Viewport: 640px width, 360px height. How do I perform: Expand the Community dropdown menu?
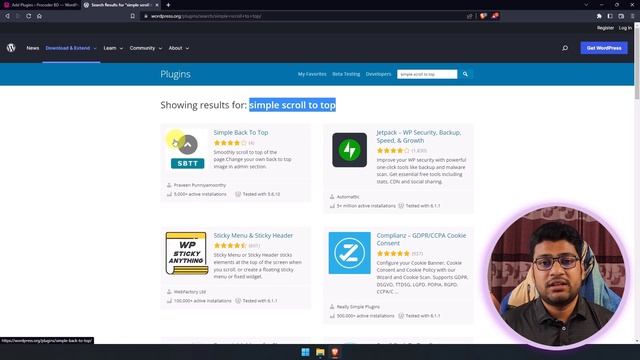click(x=146, y=48)
